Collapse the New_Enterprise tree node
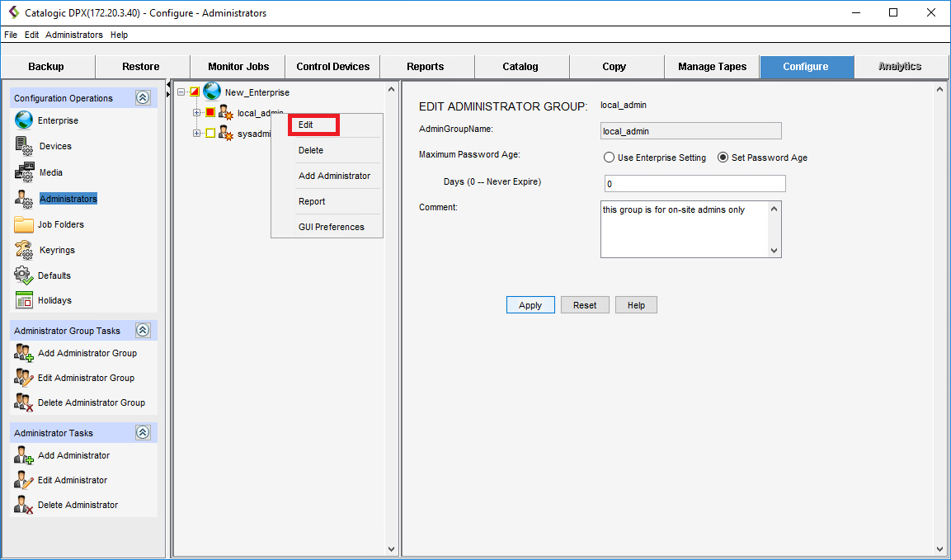The height and width of the screenshot is (560, 951). point(181,92)
